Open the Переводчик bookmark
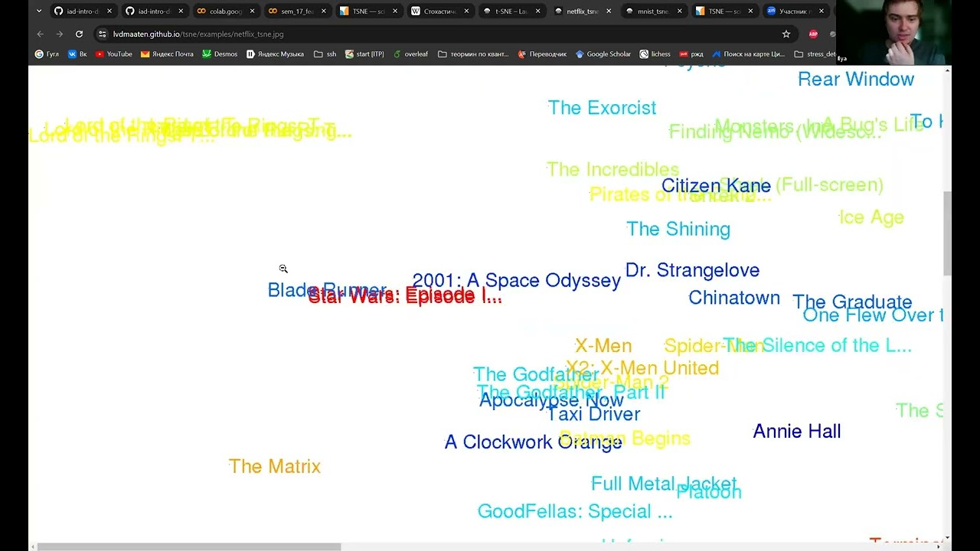Viewport: 980px width, 551px height. pos(542,54)
